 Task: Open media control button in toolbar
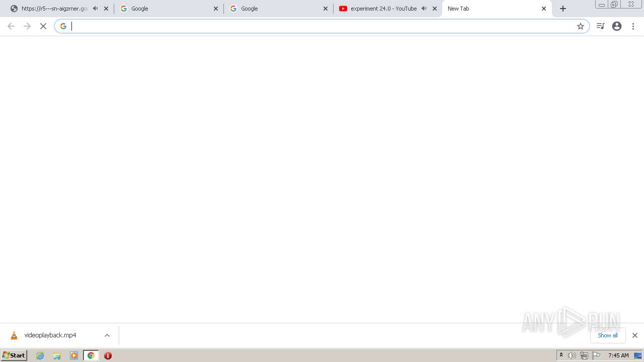600,26
